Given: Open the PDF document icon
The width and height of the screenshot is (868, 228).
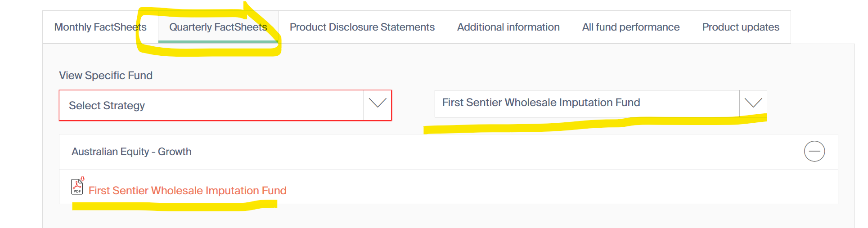Looking at the screenshot, I should coord(77,187).
